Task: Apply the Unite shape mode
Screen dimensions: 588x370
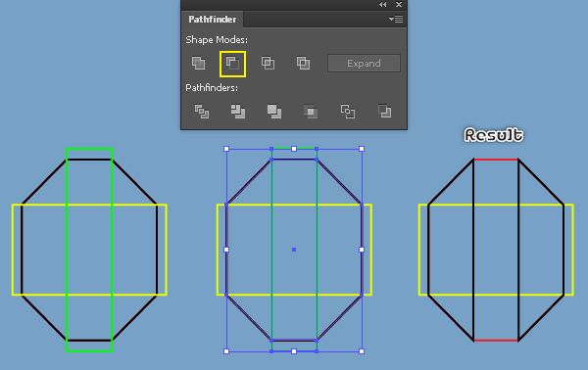Action: pos(198,63)
